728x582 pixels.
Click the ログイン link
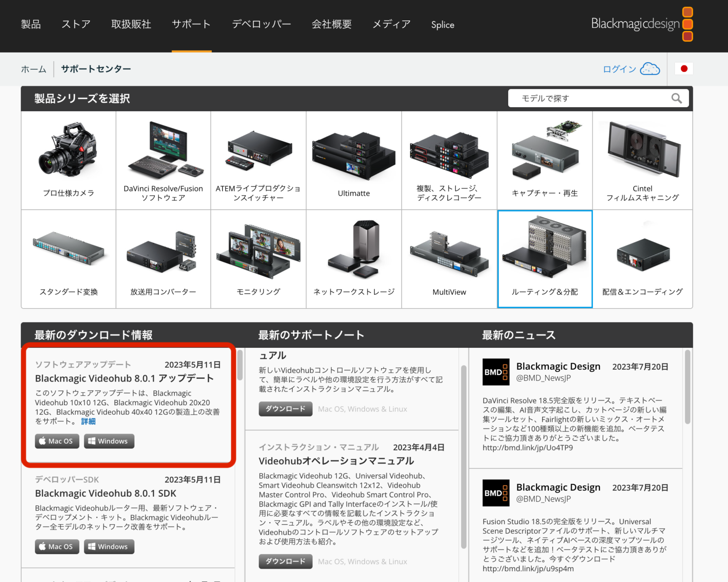(619, 69)
